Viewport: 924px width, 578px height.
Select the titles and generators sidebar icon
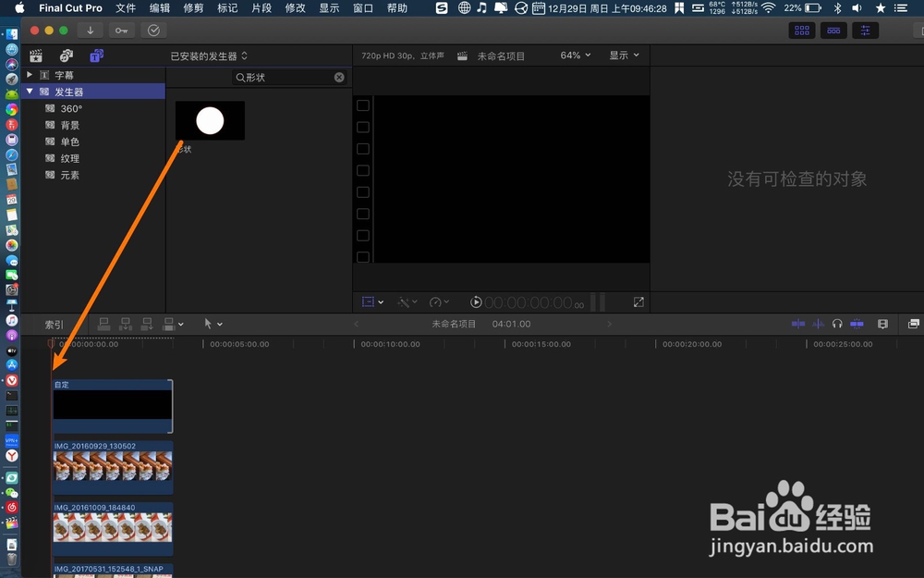(x=96, y=56)
